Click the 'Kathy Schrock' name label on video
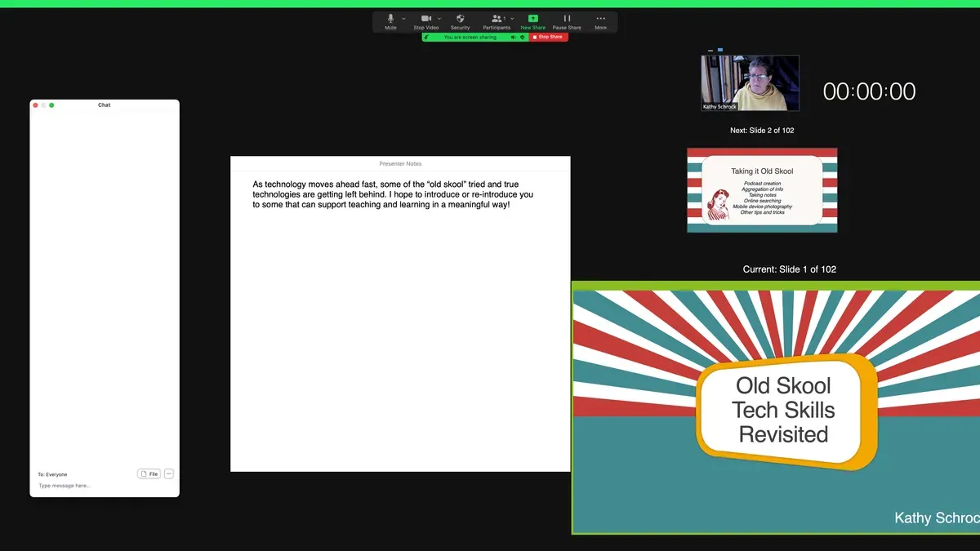The image size is (980, 551). coord(719,106)
